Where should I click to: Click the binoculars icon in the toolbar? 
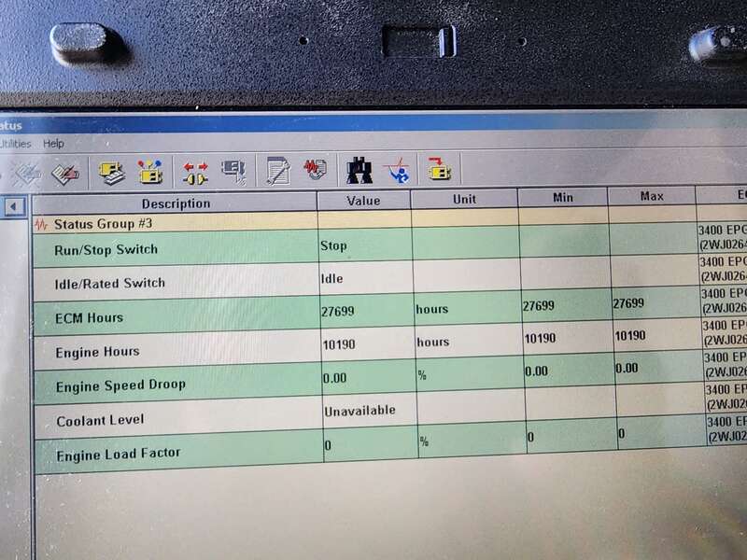[x=359, y=170]
